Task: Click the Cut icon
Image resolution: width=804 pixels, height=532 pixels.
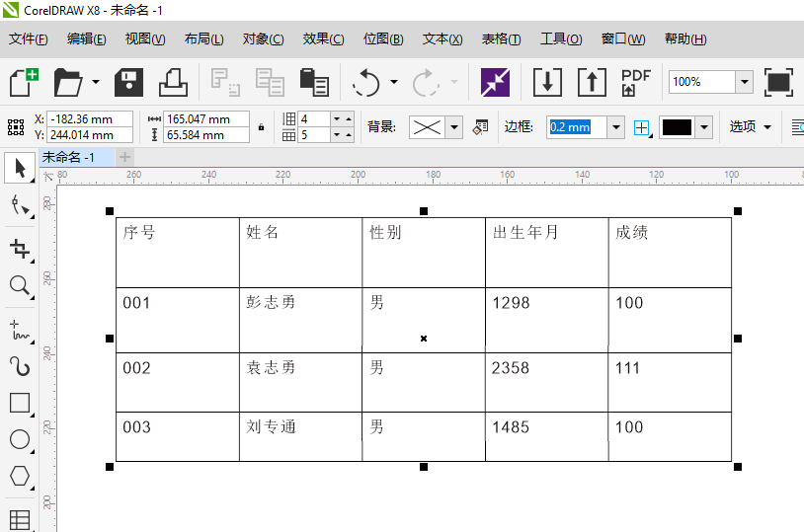Action: pos(225,82)
